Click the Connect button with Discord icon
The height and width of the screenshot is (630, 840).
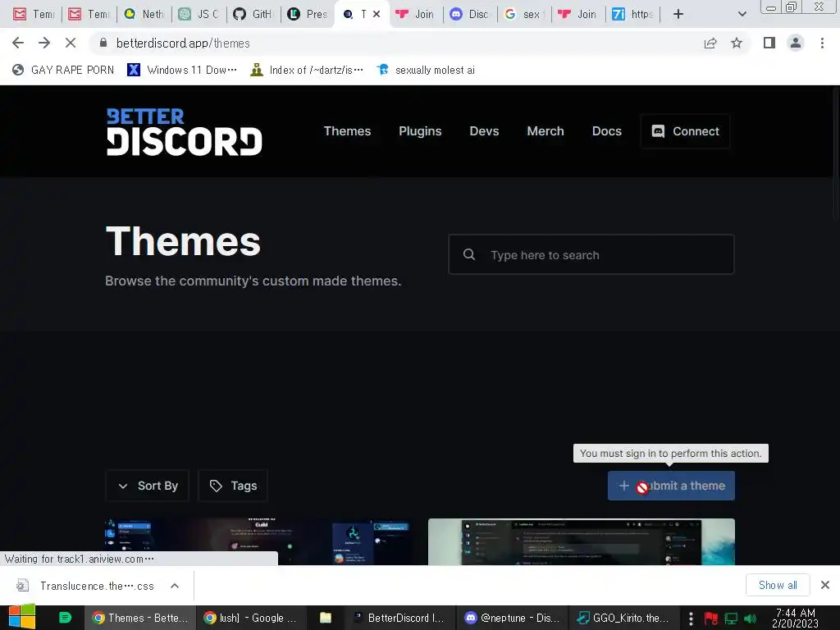pos(685,131)
